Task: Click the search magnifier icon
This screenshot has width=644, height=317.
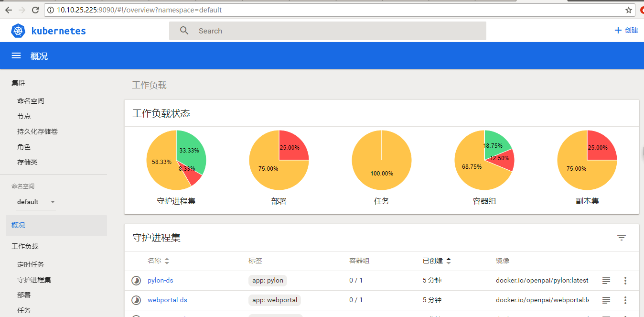Action: [184, 30]
